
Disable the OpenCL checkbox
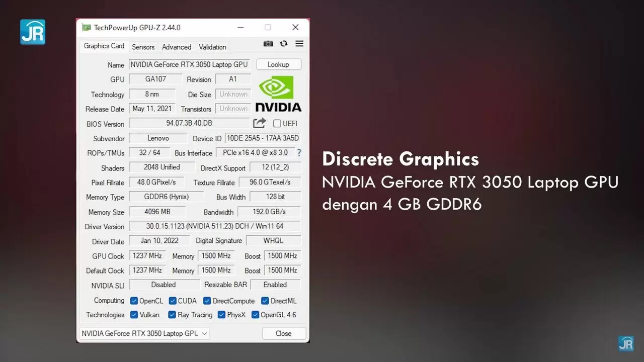tap(133, 300)
